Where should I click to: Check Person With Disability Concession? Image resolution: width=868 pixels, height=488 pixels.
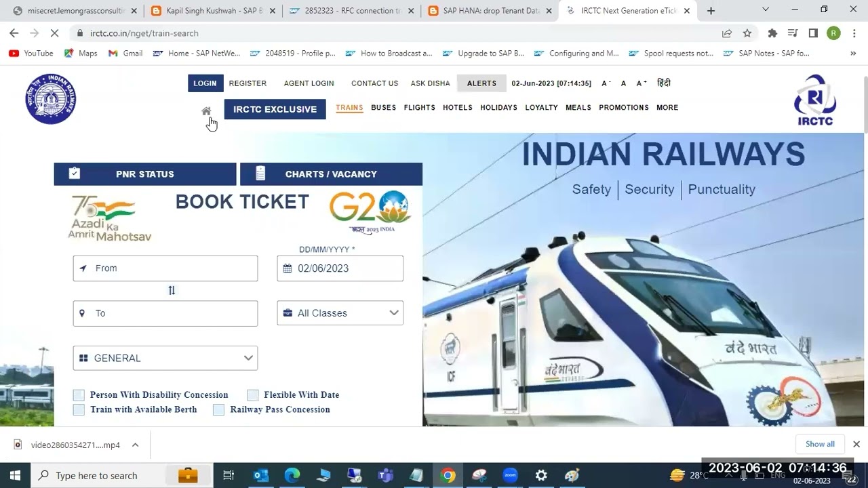[79, 395]
